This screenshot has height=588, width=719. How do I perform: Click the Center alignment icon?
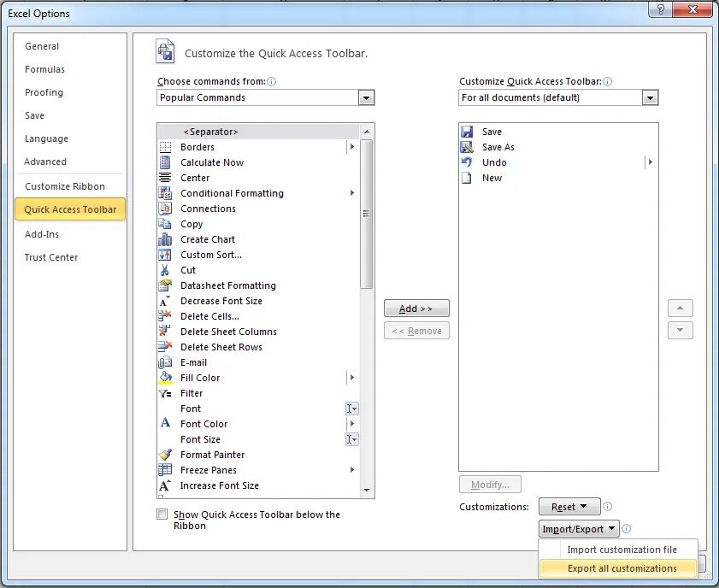(165, 178)
